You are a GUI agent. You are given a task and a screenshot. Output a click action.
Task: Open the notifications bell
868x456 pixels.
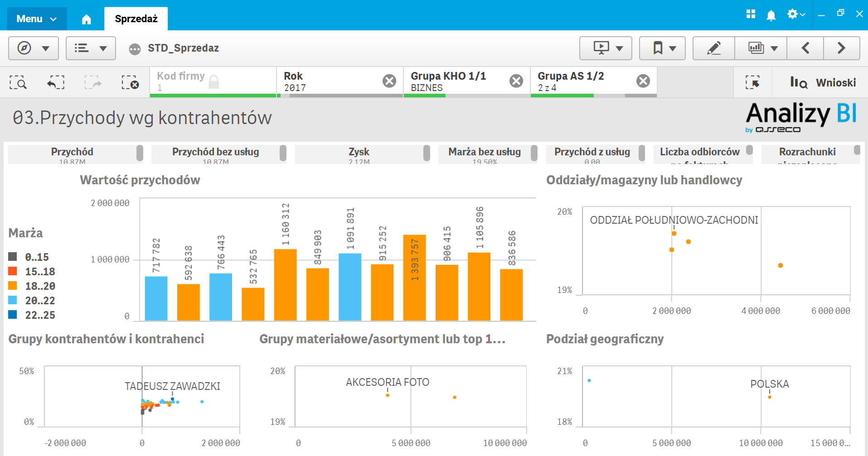[771, 15]
